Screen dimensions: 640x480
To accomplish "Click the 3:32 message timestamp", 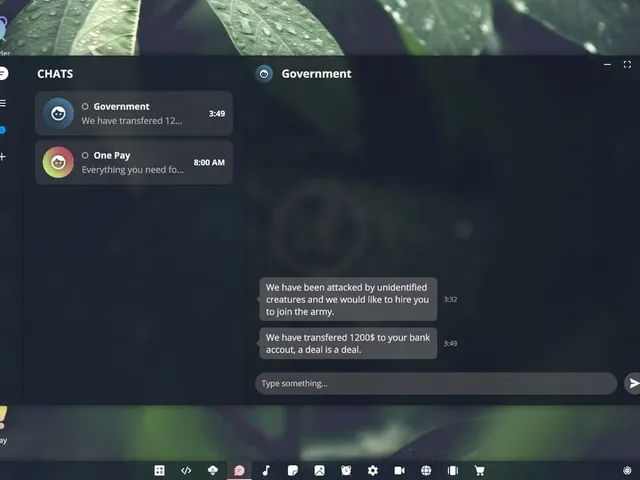I will coord(450,299).
